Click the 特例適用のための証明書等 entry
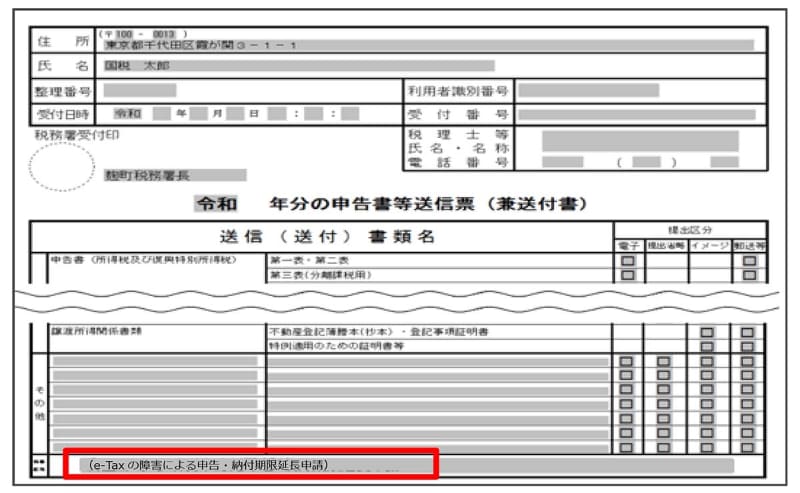This screenshot has height=493, width=800. click(x=336, y=346)
